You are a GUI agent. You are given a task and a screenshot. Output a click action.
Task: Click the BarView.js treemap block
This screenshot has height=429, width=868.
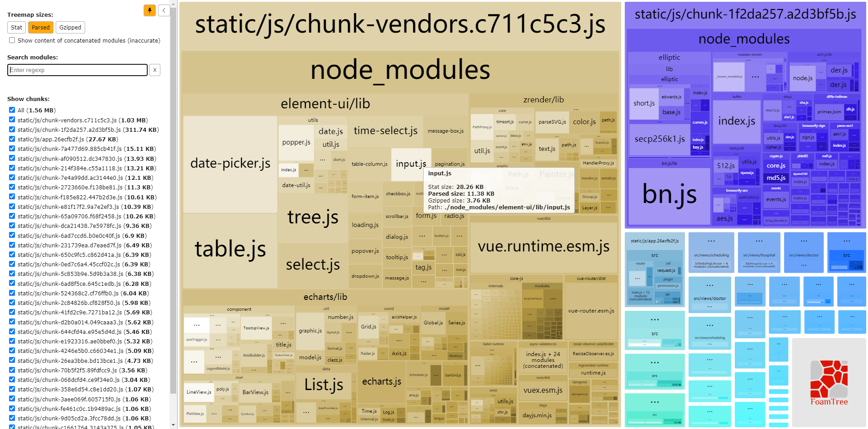click(256, 392)
